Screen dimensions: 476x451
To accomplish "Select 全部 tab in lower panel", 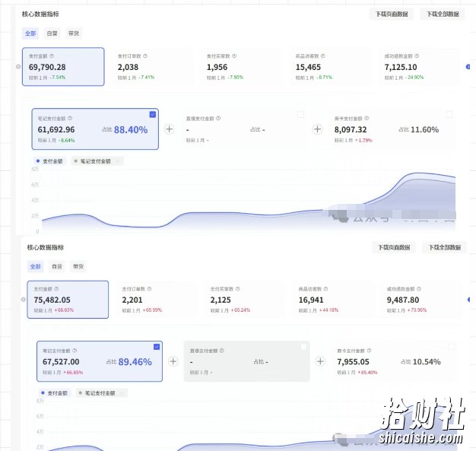I will (35, 267).
